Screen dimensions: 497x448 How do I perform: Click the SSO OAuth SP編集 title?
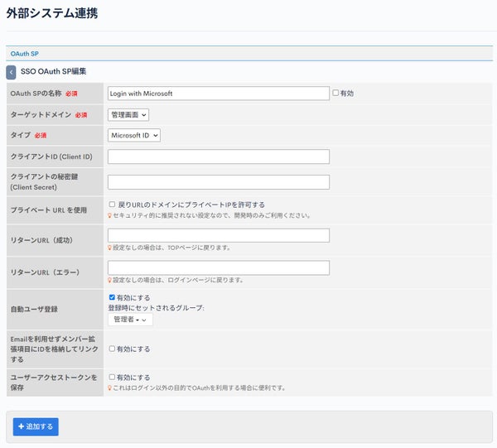pyautogui.click(x=53, y=71)
